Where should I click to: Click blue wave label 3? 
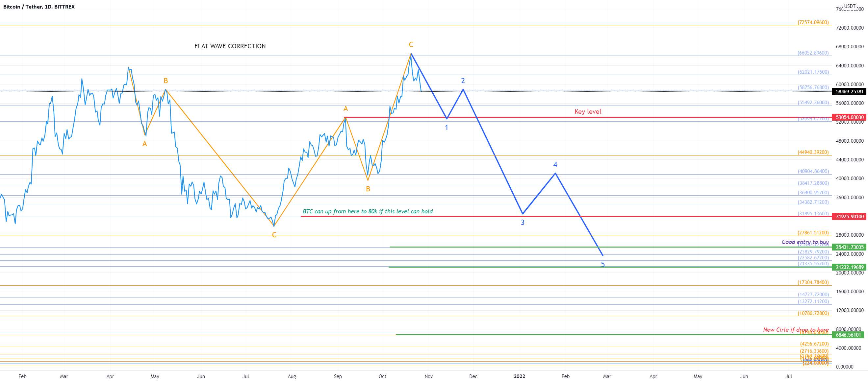point(523,222)
